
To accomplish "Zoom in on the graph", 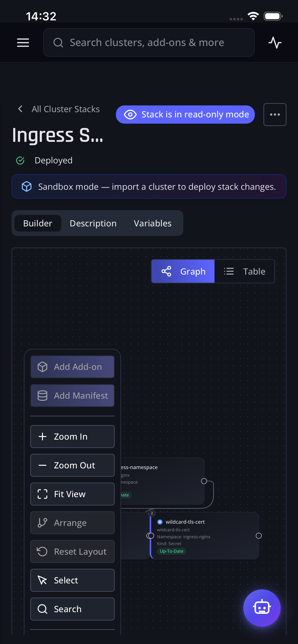I will tap(72, 436).
